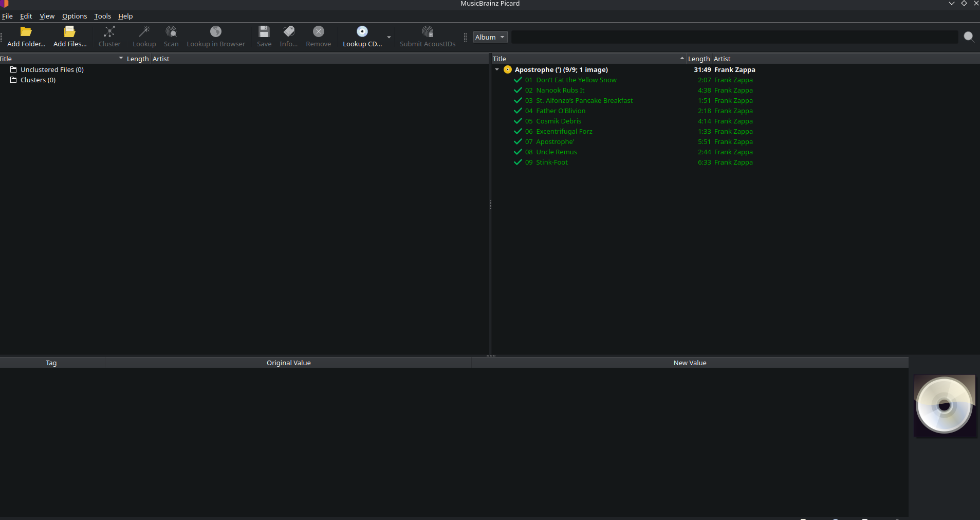Select Apostrophe (') album row
Viewport: 980px width, 520px height.
[x=561, y=69]
